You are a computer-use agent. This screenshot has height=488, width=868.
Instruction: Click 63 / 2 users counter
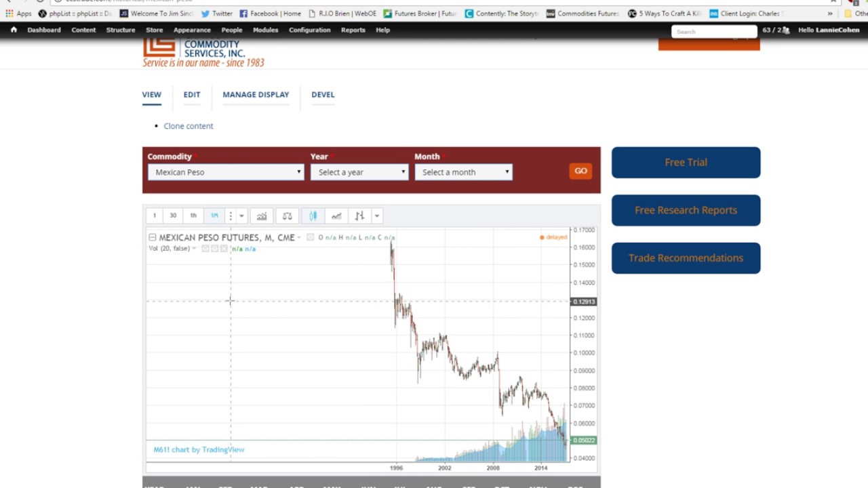[776, 30]
